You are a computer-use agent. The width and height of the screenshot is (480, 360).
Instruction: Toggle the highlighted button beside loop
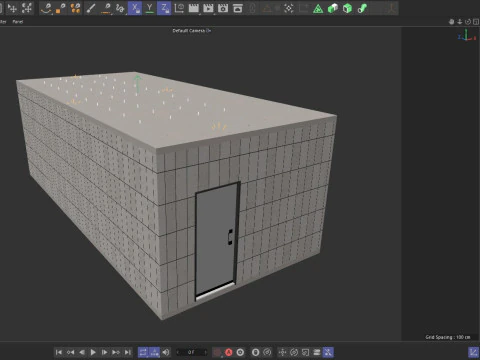(x=154, y=352)
